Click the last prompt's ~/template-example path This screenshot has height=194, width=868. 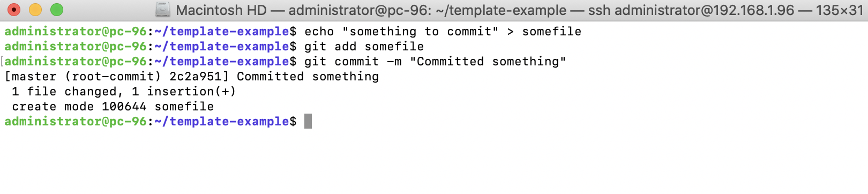pyautogui.click(x=221, y=122)
